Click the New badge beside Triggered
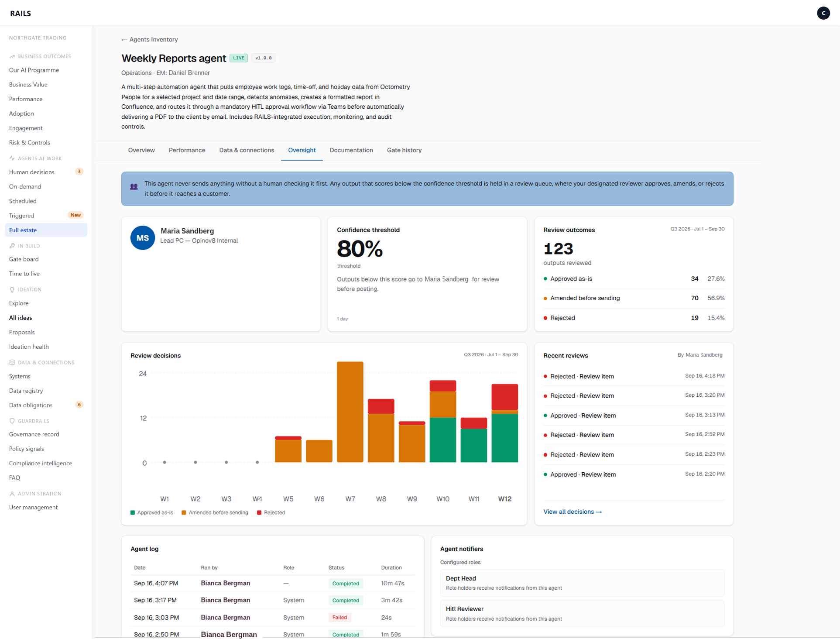 coord(75,215)
